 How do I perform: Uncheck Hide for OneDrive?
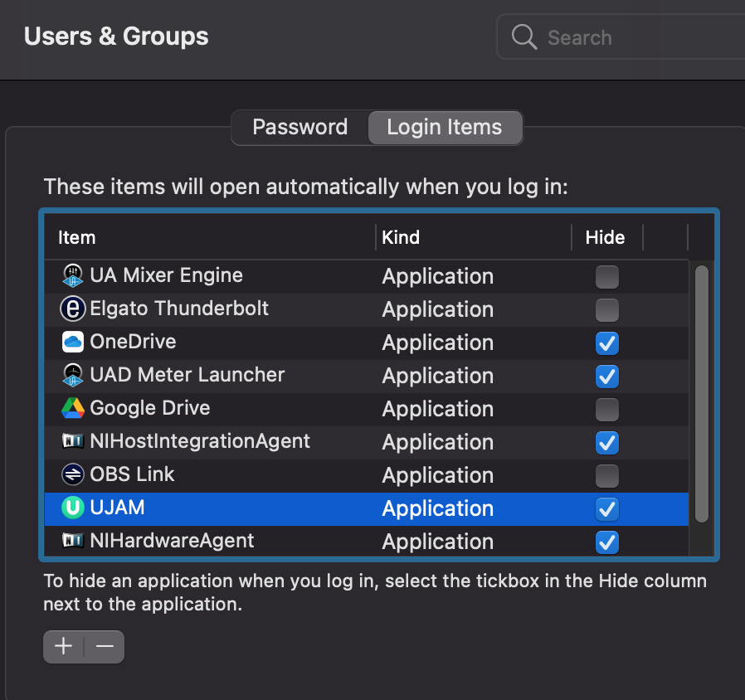tap(607, 343)
